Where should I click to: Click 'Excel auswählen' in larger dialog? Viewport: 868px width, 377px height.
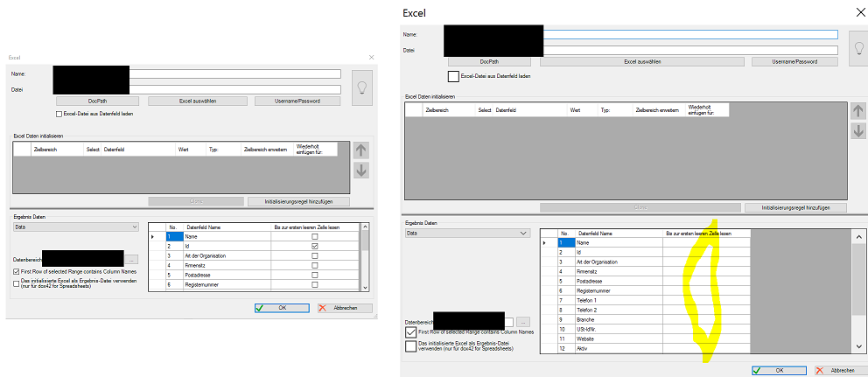[642, 62]
